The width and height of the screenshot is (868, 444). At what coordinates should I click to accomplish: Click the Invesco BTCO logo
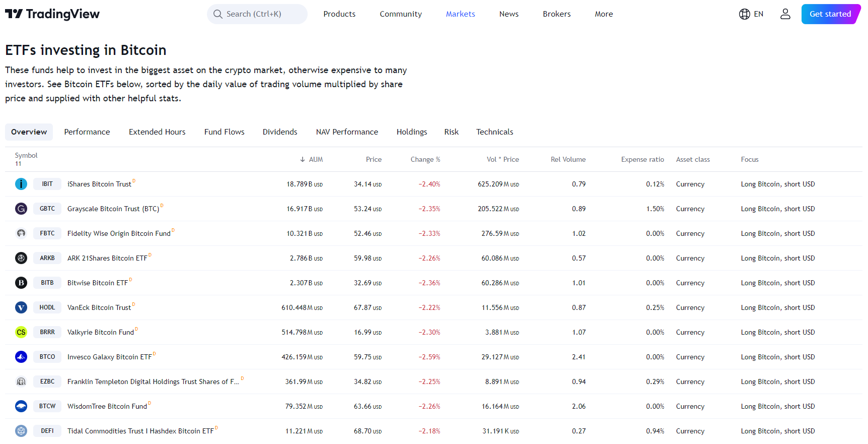[x=21, y=357]
